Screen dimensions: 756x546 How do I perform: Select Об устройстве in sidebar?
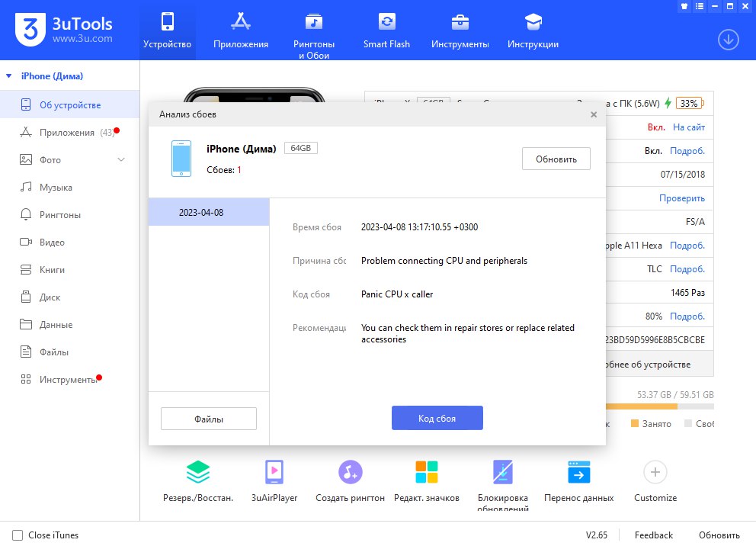(70, 104)
